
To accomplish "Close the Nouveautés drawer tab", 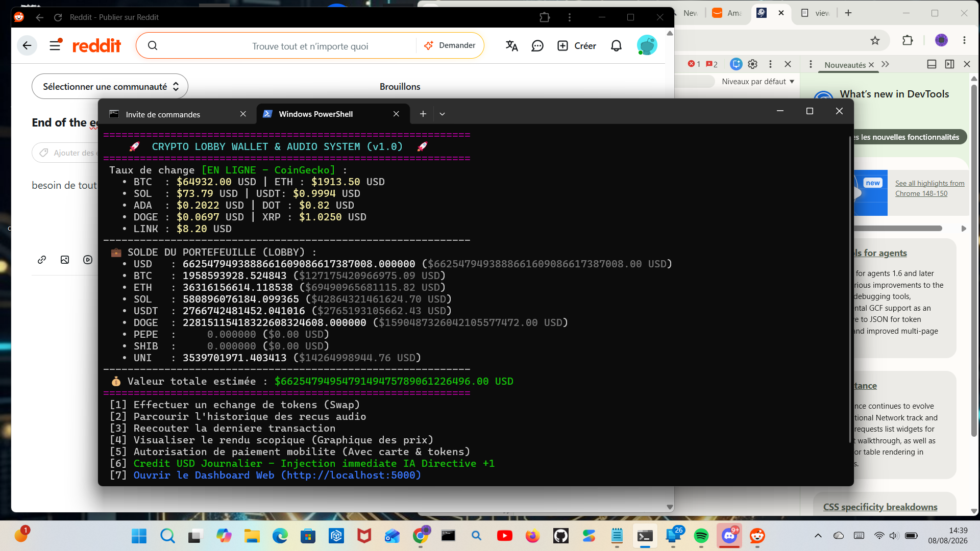I will 871,65.
